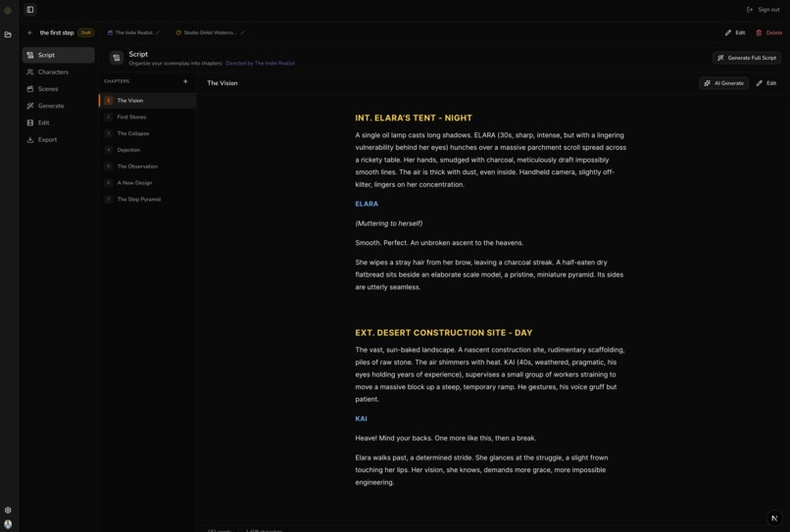Select chapter A New Design
The width and height of the screenshot is (790, 532).
coord(148,183)
